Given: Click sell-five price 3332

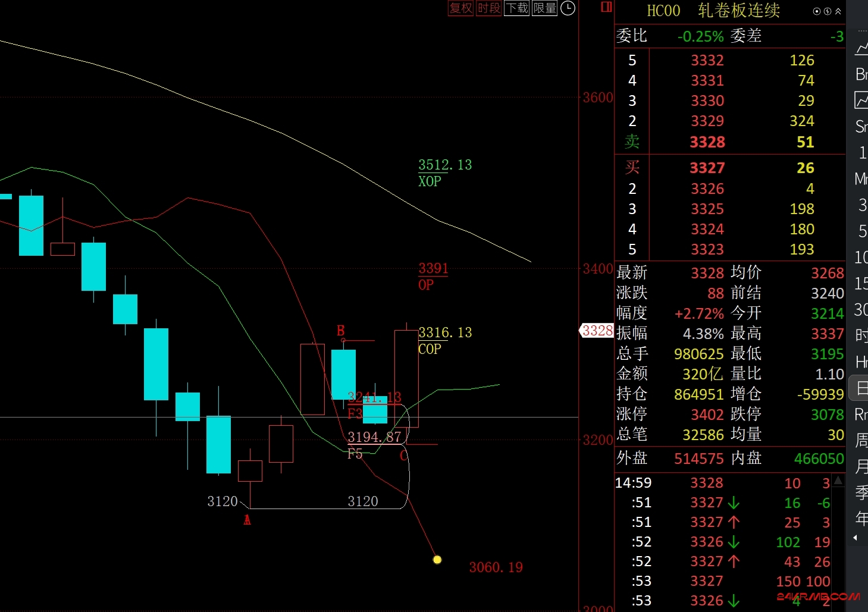Looking at the screenshot, I should (707, 61).
